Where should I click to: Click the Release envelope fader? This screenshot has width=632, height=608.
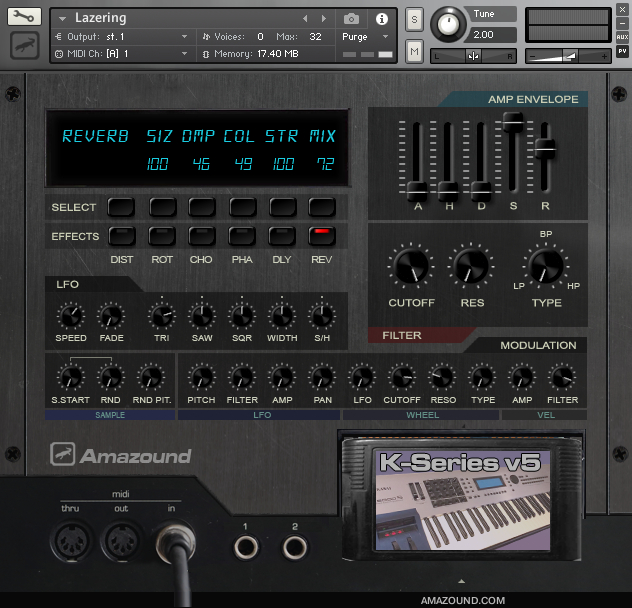pos(545,148)
